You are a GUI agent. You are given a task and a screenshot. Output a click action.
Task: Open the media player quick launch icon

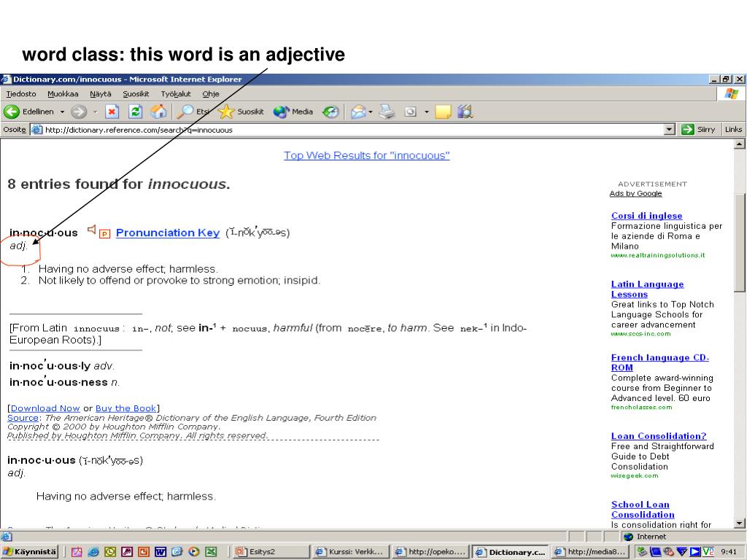coord(194,551)
